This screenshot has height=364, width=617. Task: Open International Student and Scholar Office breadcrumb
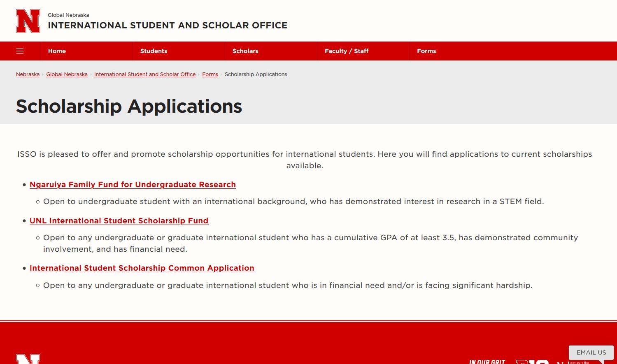(x=145, y=74)
